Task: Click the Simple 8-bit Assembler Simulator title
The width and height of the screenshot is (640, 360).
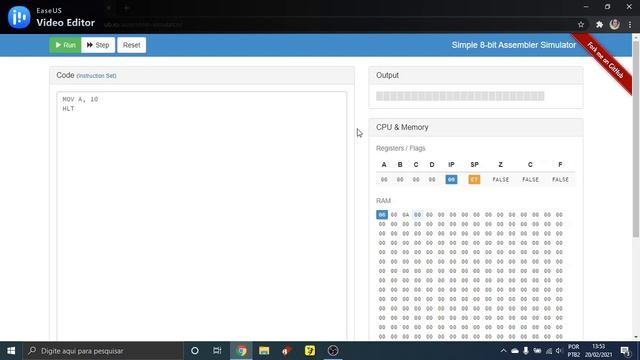Action: click(513, 45)
